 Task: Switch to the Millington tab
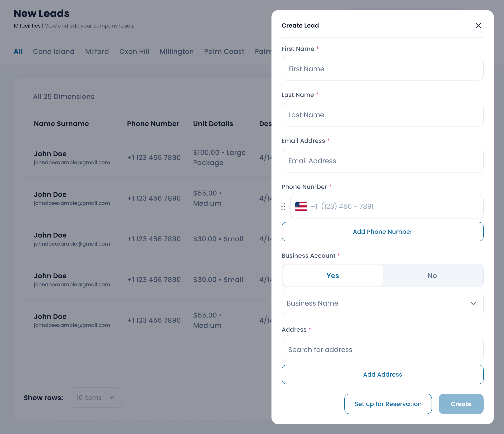[x=176, y=51]
